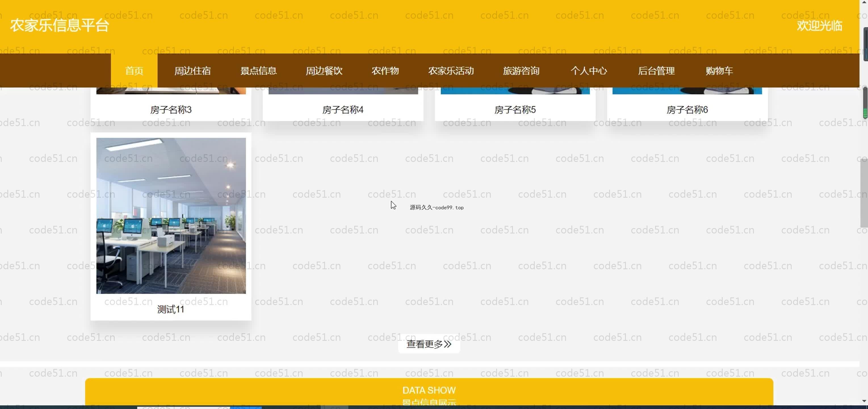Go to 周边住宿 menu item
The image size is (868, 409).
click(x=192, y=71)
